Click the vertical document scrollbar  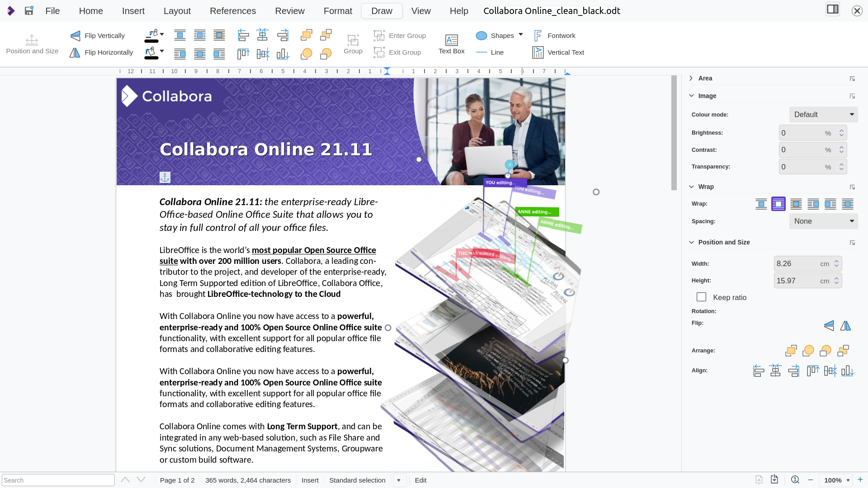click(x=674, y=133)
